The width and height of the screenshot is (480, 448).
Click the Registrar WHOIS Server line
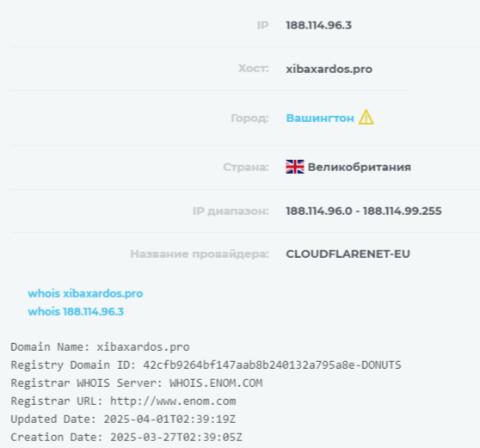coord(137,384)
